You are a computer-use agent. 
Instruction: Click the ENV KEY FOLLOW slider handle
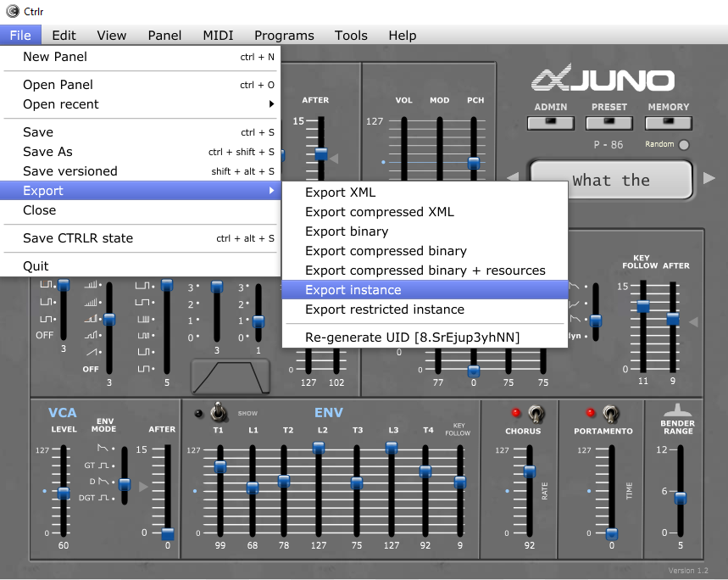[x=460, y=482]
